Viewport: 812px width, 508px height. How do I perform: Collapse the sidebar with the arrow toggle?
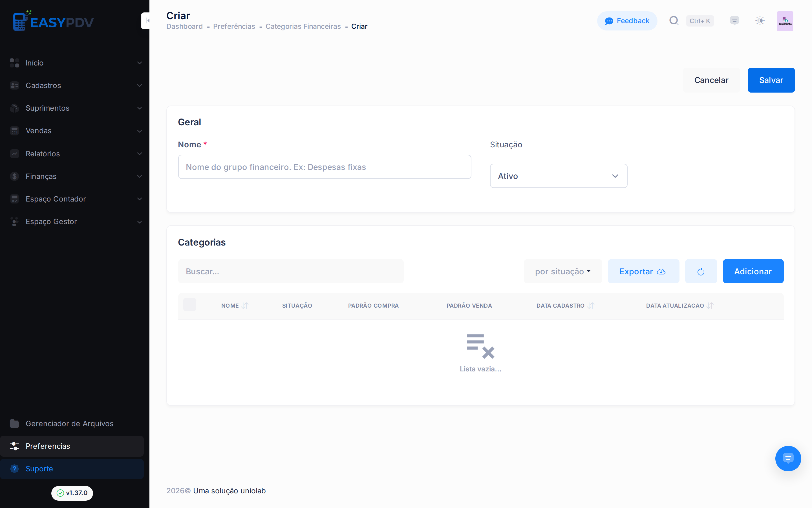pos(145,21)
